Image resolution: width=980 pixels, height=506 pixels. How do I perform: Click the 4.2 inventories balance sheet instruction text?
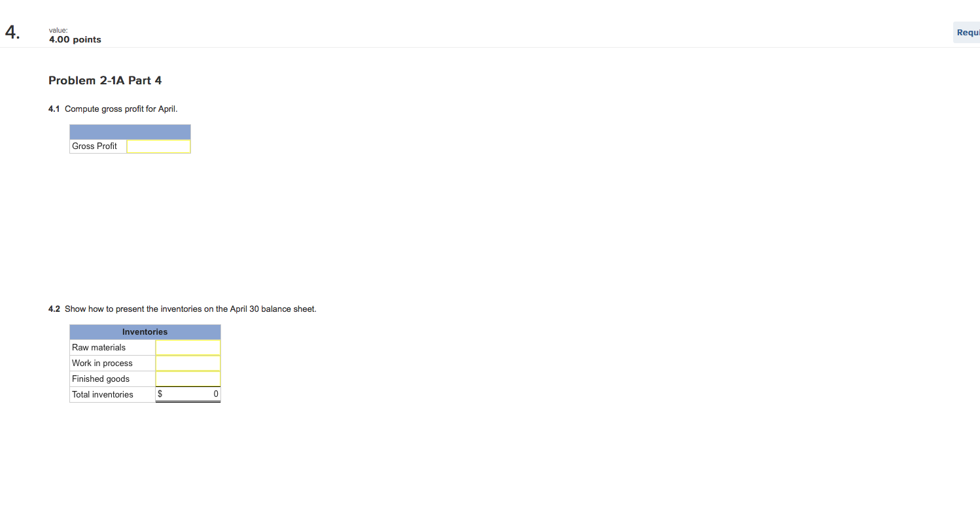[x=183, y=309]
